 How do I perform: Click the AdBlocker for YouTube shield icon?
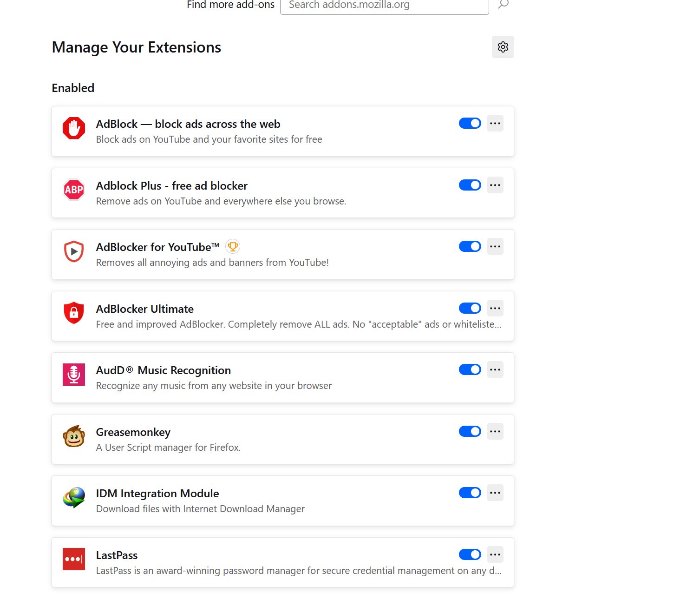click(74, 251)
